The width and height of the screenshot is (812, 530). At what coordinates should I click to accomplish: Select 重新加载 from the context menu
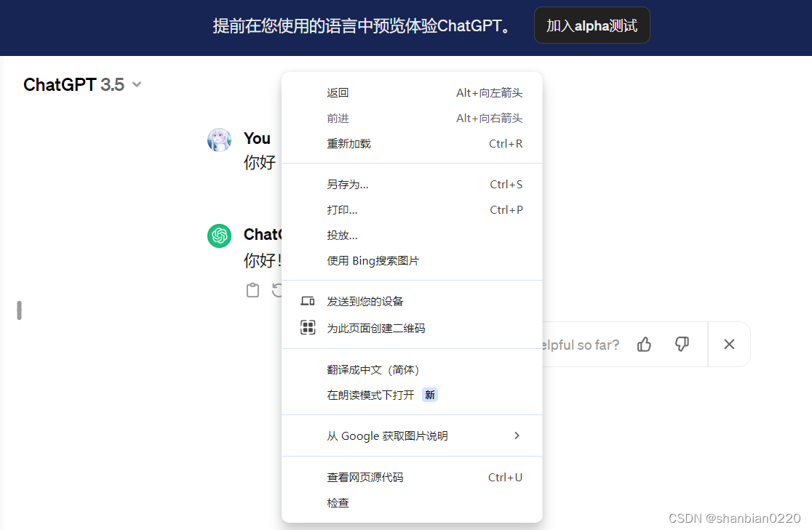pos(412,144)
